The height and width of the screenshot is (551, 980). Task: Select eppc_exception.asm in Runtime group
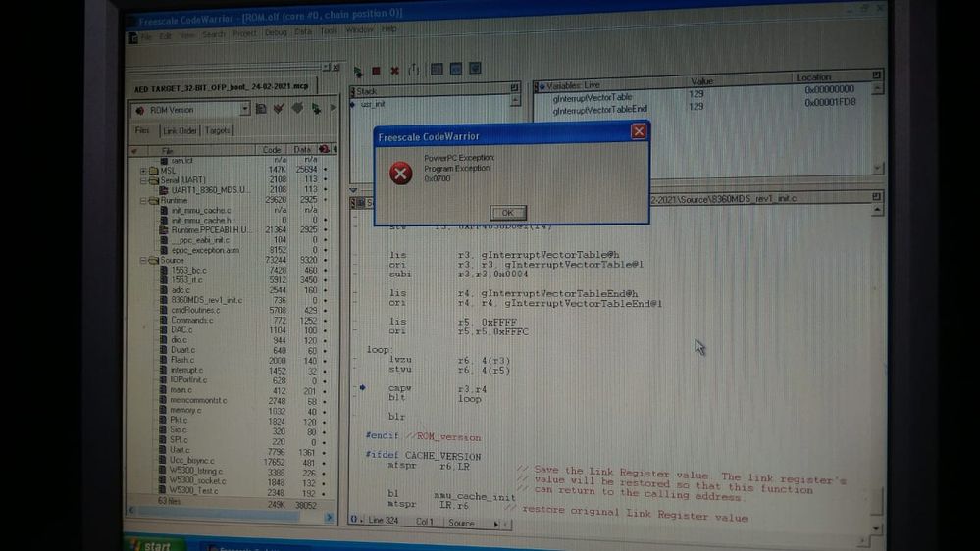pos(205,250)
